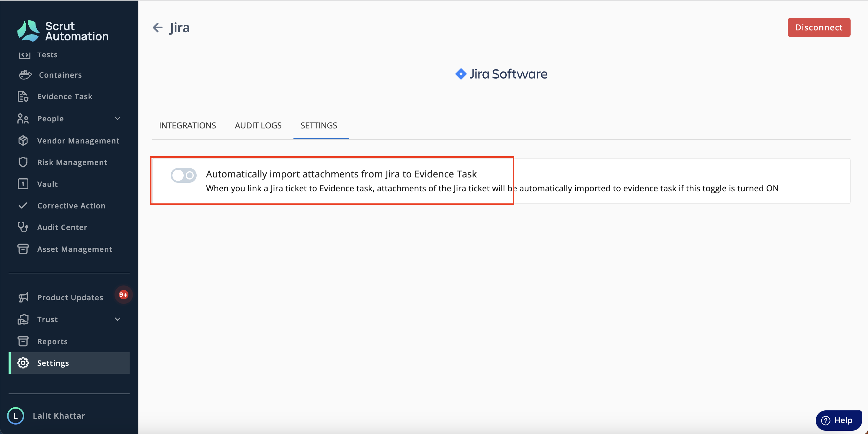
Task: Click the Vault icon
Action: pyautogui.click(x=23, y=184)
